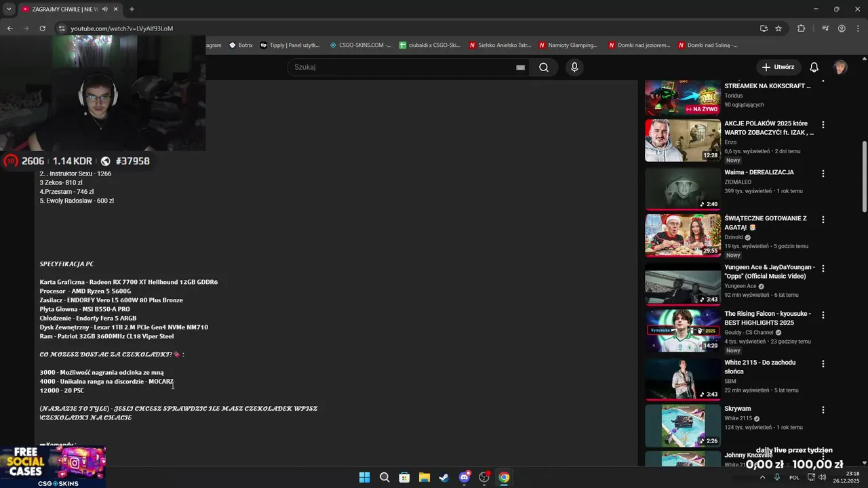Image resolution: width=868 pixels, height=488 pixels.
Task: Open the Domki nad Soliną bookmark
Action: [708, 45]
